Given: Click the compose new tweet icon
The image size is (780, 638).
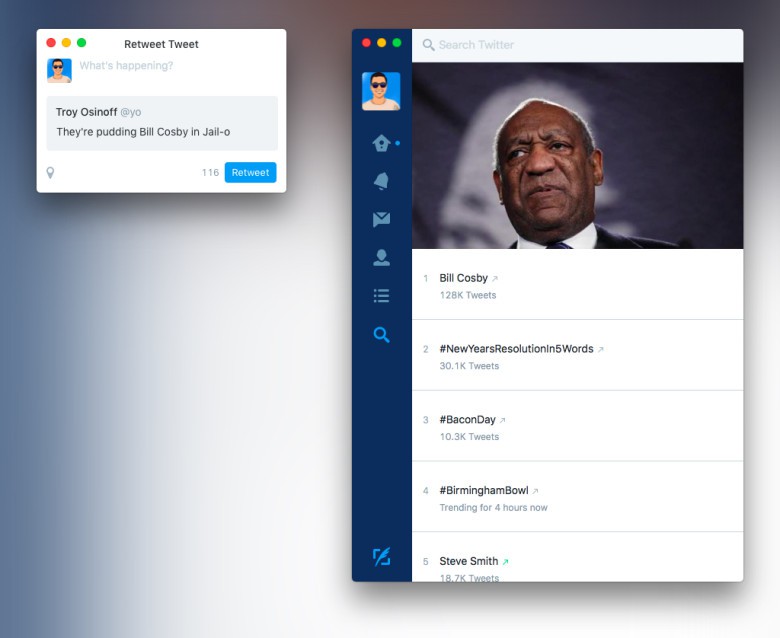Looking at the screenshot, I should pyautogui.click(x=381, y=556).
